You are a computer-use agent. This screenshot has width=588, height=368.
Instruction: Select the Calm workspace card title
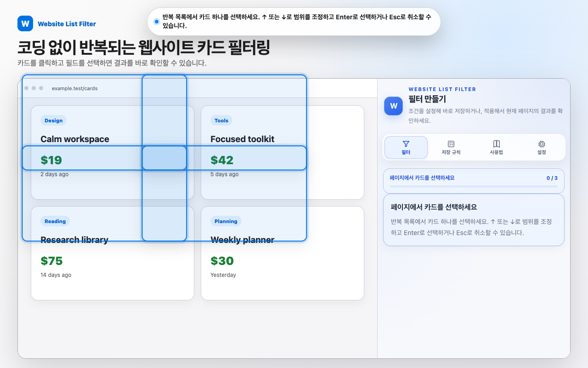[75, 139]
